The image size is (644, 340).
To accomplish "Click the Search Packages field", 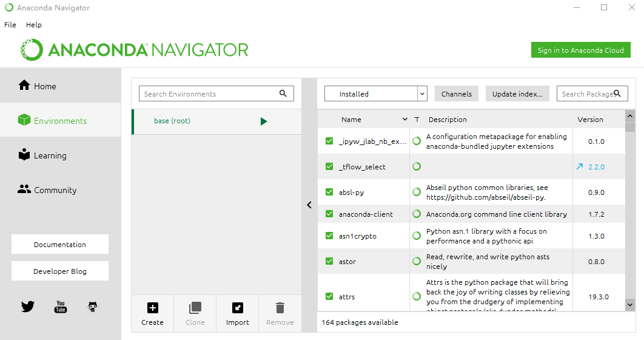I will tap(592, 93).
